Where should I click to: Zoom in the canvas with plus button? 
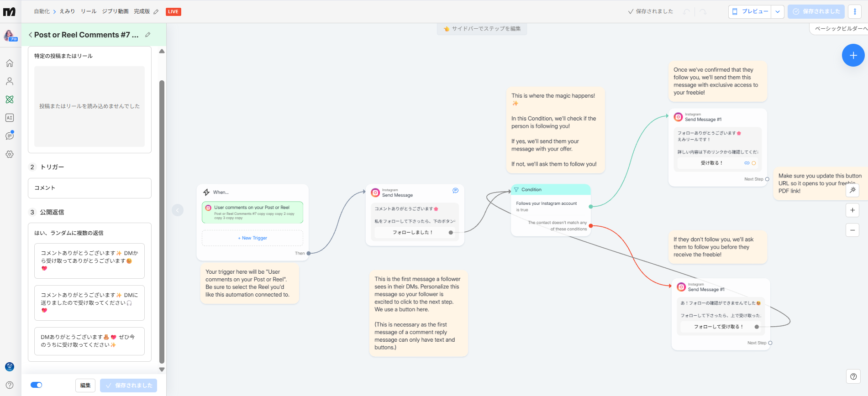coord(852,210)
